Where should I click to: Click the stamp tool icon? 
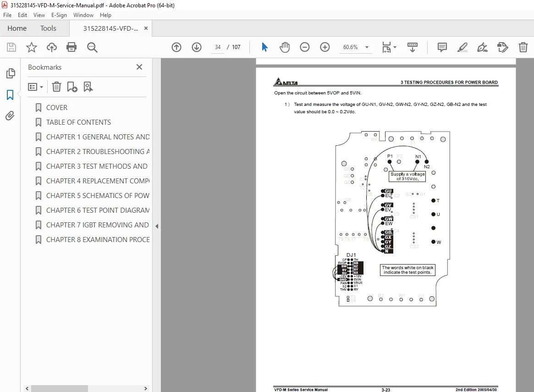coord(503,47)
